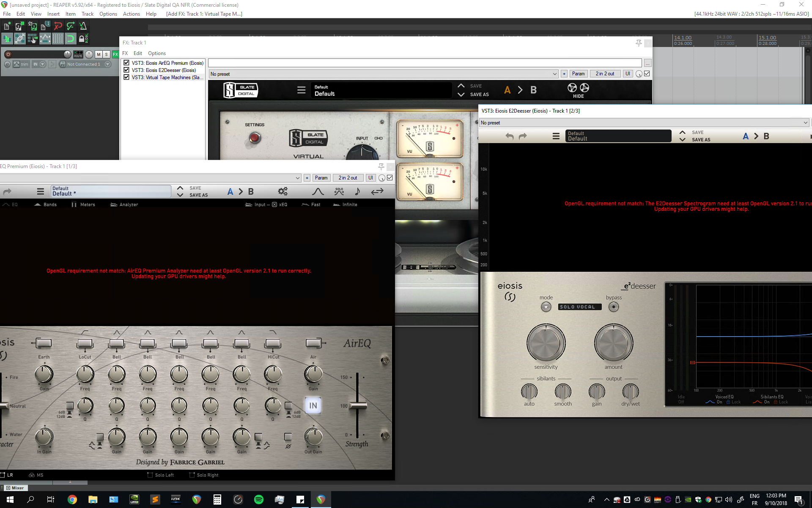Toggle ripple editing toolbar icon
This screenshot has width=812, height=508.
pyautogui.click(x=32, y=39)
